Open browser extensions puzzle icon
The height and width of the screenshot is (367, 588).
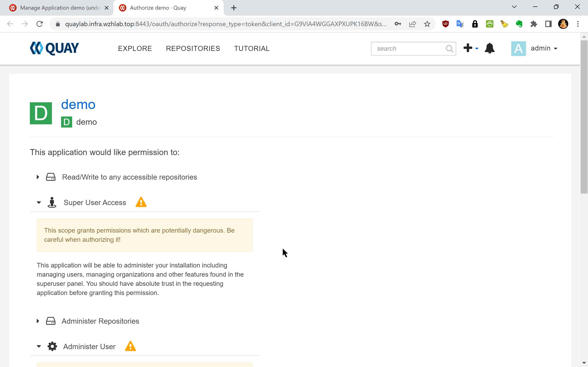(534, 24)
